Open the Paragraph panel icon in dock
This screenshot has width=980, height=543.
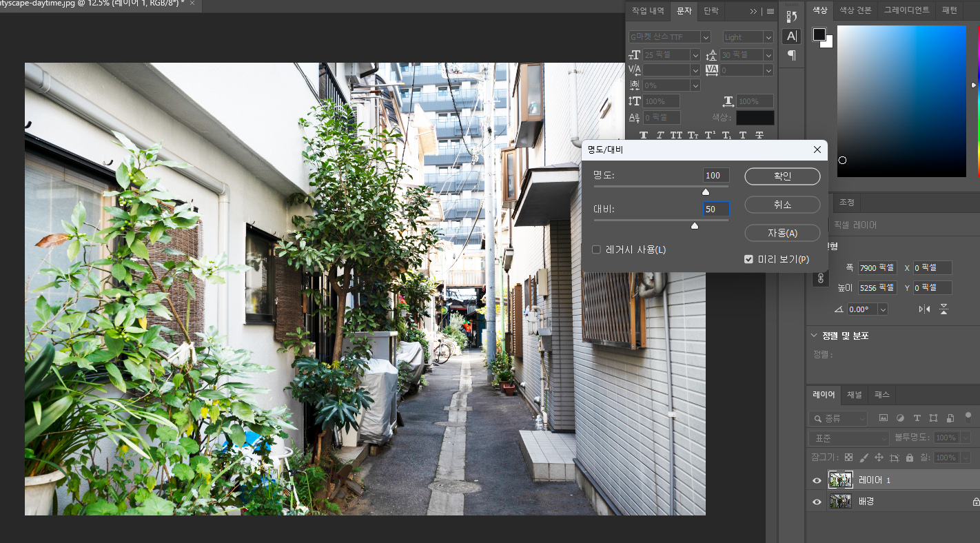[x=792, y=55]
